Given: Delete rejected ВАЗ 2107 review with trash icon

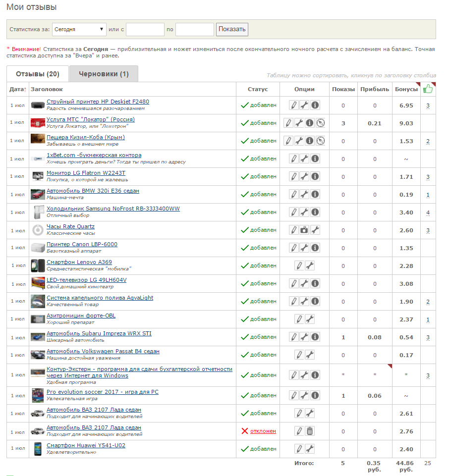Looking at the screenshot, I should point(310,431).
